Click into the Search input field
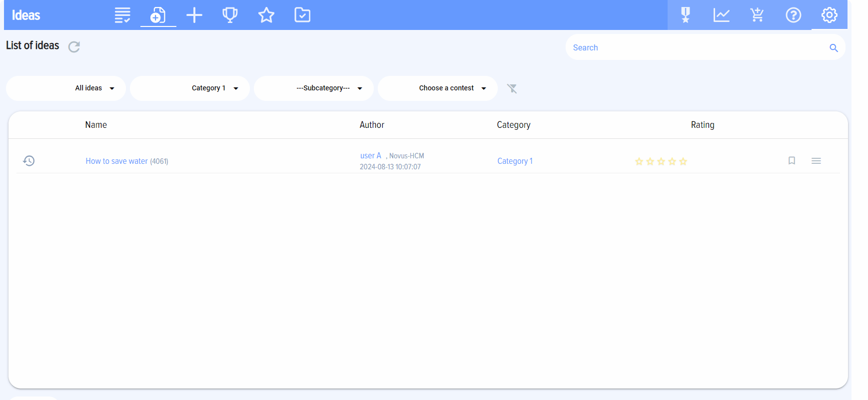 (x=697, y=47)
